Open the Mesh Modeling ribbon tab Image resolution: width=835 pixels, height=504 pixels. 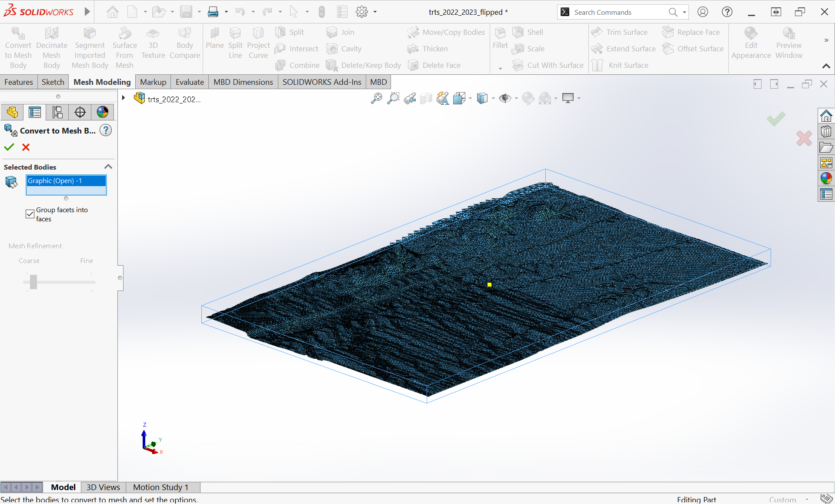[x=101, y=82]
